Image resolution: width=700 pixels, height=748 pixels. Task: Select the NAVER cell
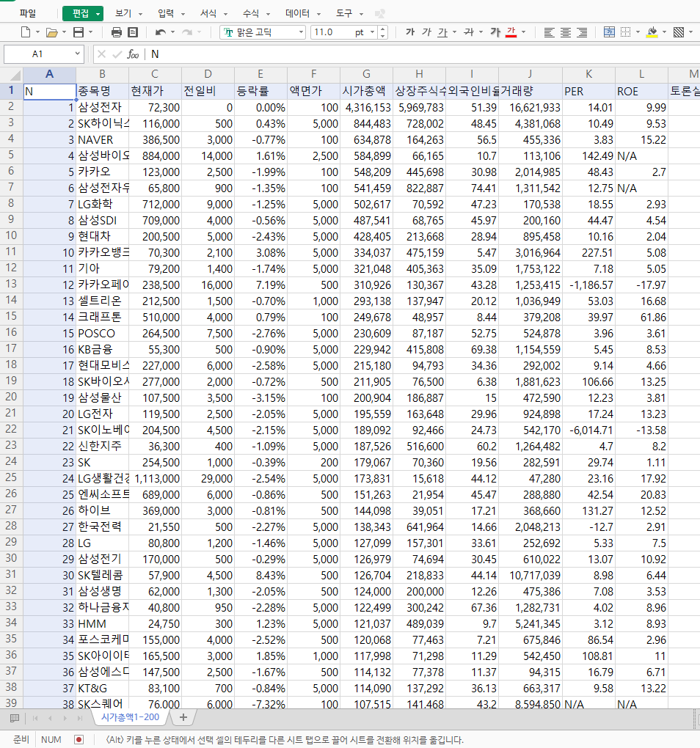pos(102,140)
